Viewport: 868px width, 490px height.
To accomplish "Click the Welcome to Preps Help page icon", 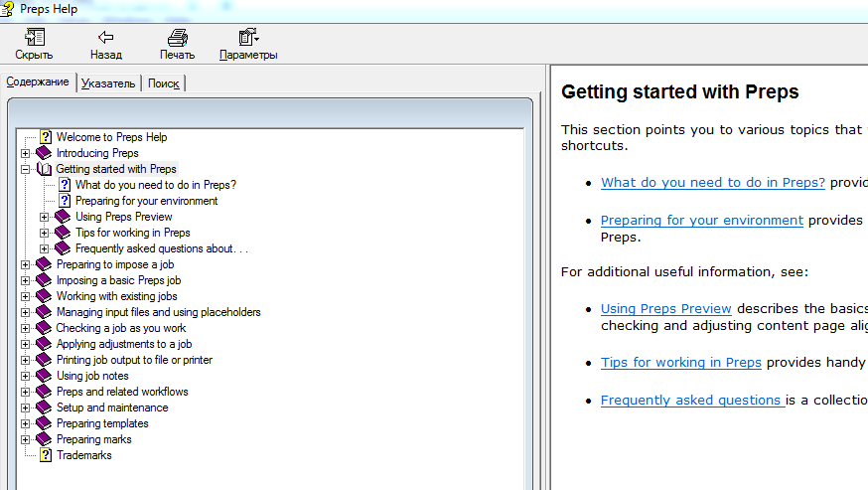I will click(x=46, y=137).
